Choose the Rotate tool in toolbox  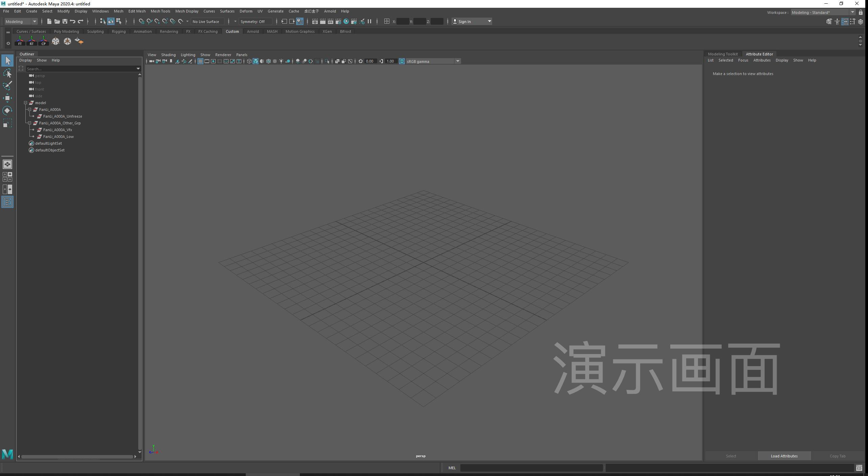[x=7, y=111]
